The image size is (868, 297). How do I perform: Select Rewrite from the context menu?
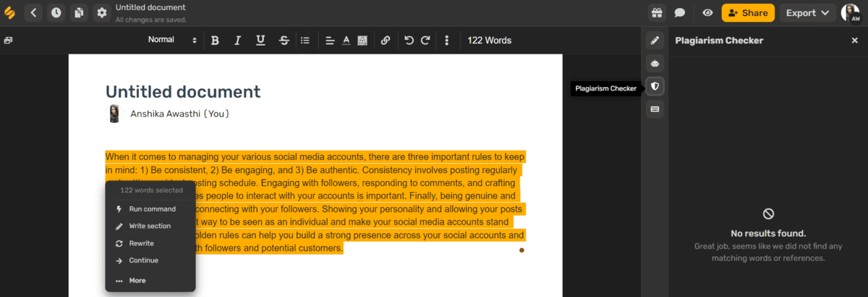141,243
